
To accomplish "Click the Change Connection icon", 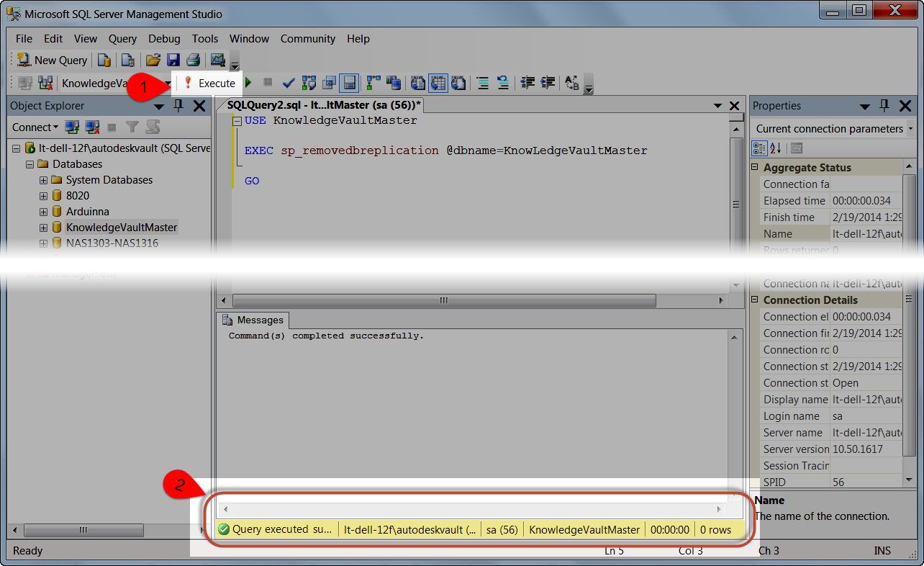I will coord(45,84).
